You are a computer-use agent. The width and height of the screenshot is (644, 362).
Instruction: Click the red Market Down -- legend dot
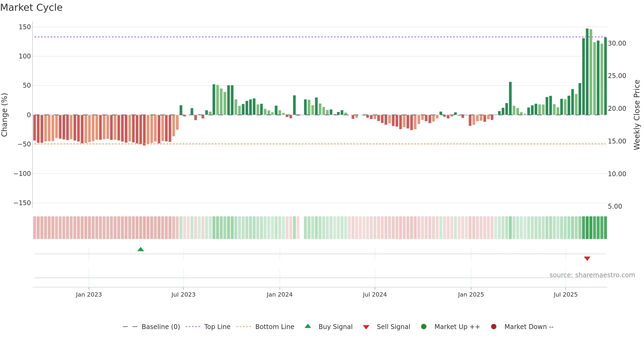coord(493,327)
